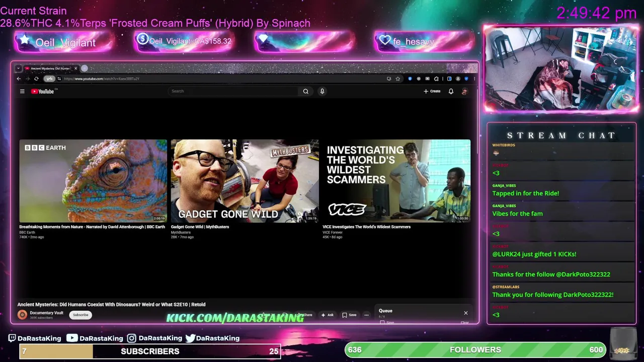Start voice search with the microphone icon

click(322, 91)
